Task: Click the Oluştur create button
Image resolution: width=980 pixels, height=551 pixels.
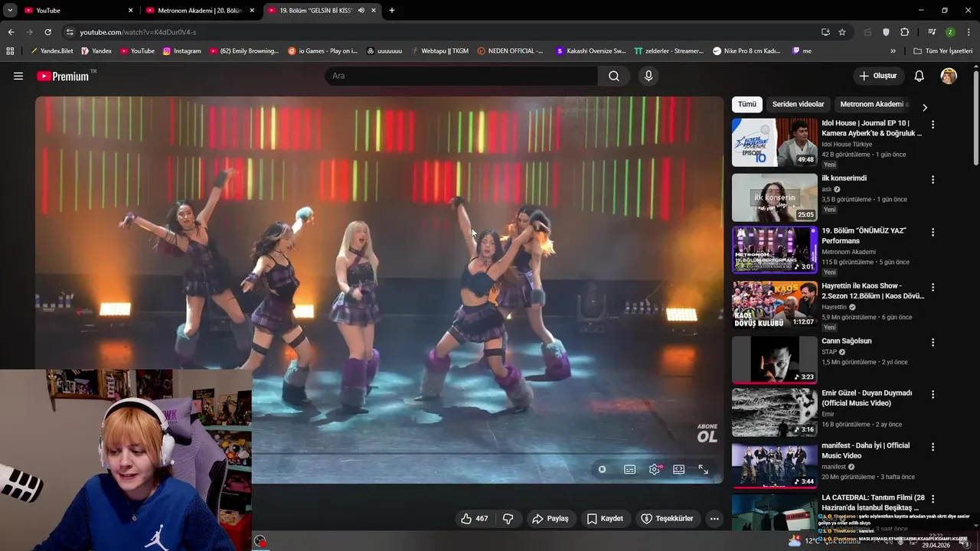Action: point(878,76)
